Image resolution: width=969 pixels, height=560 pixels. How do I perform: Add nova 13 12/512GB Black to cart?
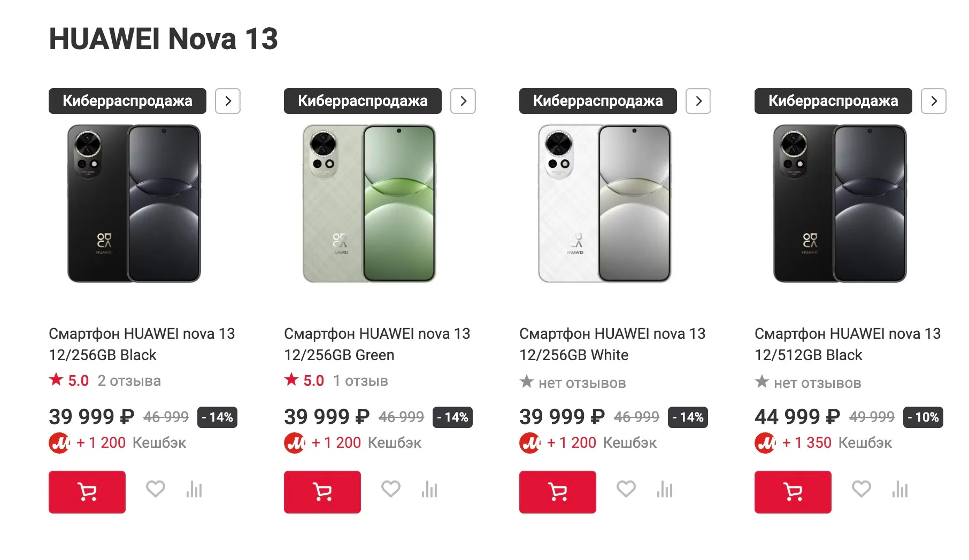pyautogui.click(x=793, y=492)
